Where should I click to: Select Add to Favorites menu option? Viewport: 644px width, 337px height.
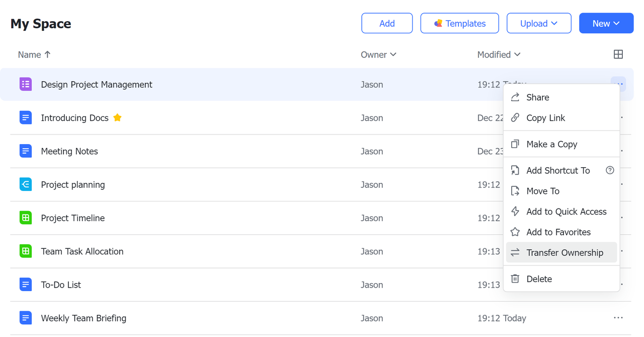click(558, 232)
